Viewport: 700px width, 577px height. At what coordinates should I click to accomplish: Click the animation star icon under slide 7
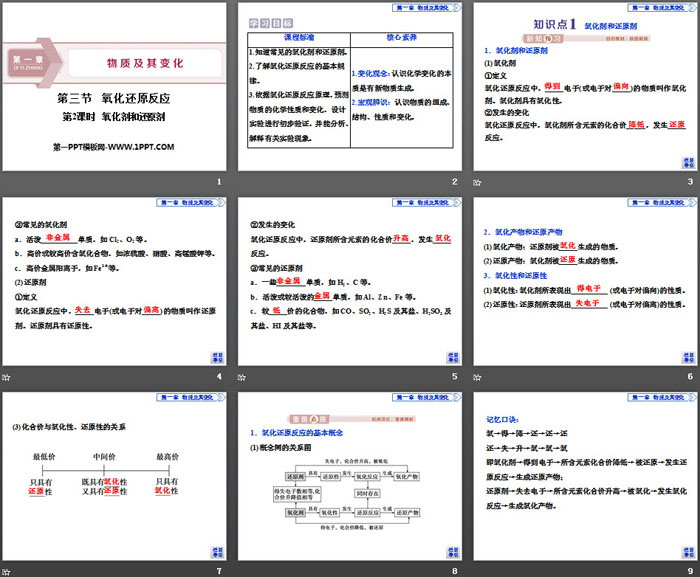tap(6, 572)
